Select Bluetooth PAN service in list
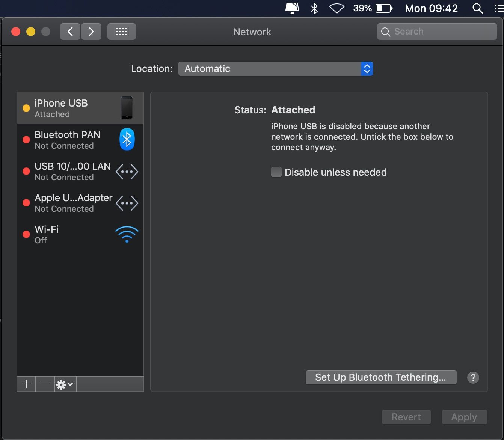This screenshot has width=504, height=440. (80, 140)
